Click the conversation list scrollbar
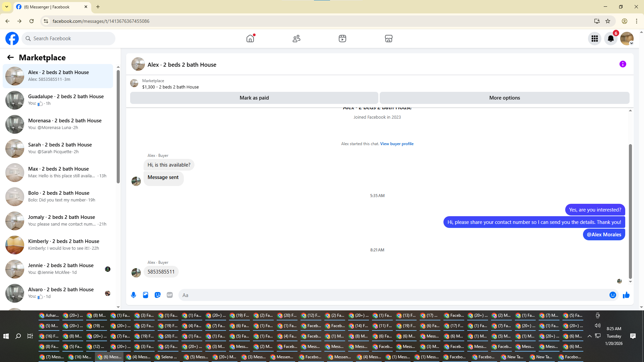644x362 pixels. 118,126
